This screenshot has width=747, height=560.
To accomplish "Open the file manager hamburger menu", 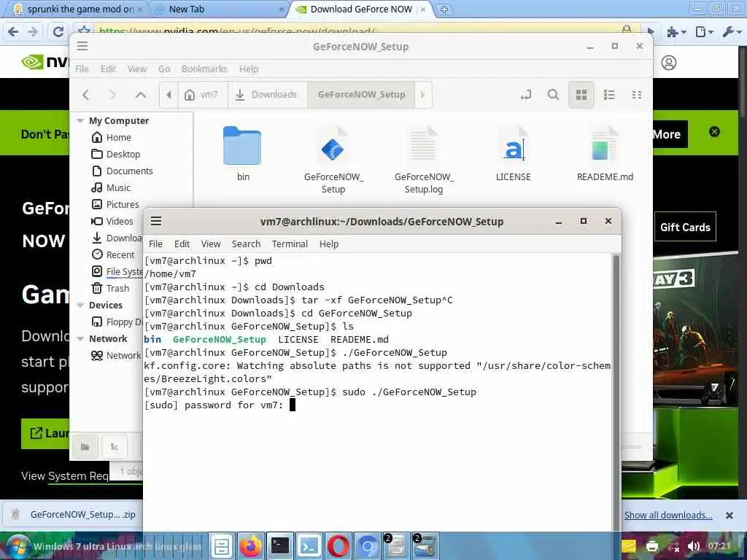I will pyautogui.click(x=82, y=46).
